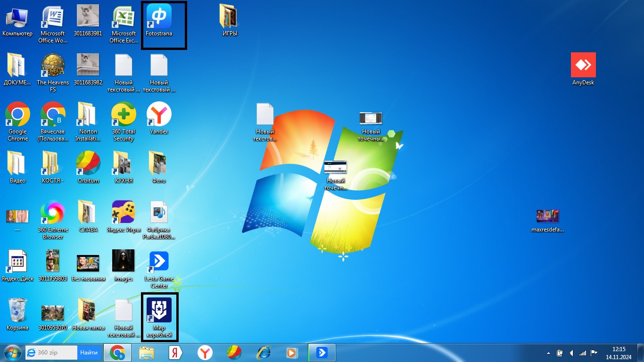
Task: Open the AnyDesk desktop icon
Action: (x=583, y=69)
